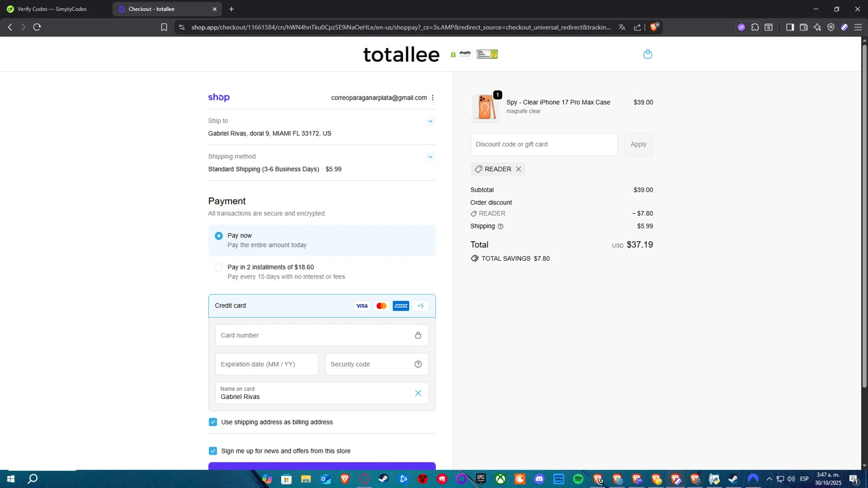Viewport: 868px width, 488px height.
Task: Open the Windows taskbar search icon
Action: (x=33, y=479)
